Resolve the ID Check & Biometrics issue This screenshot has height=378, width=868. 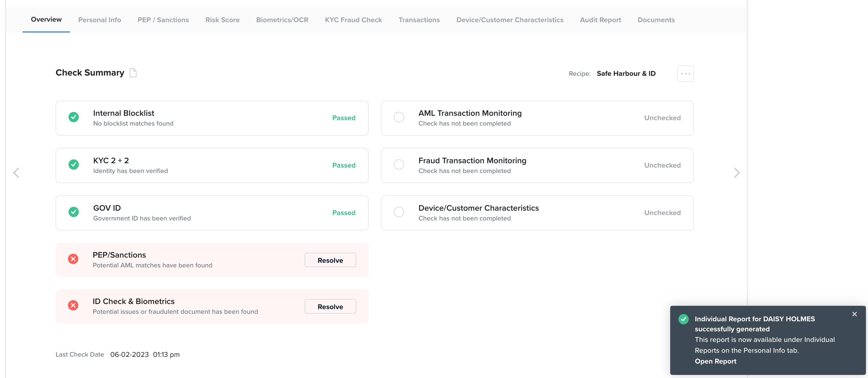coord(330,307)
